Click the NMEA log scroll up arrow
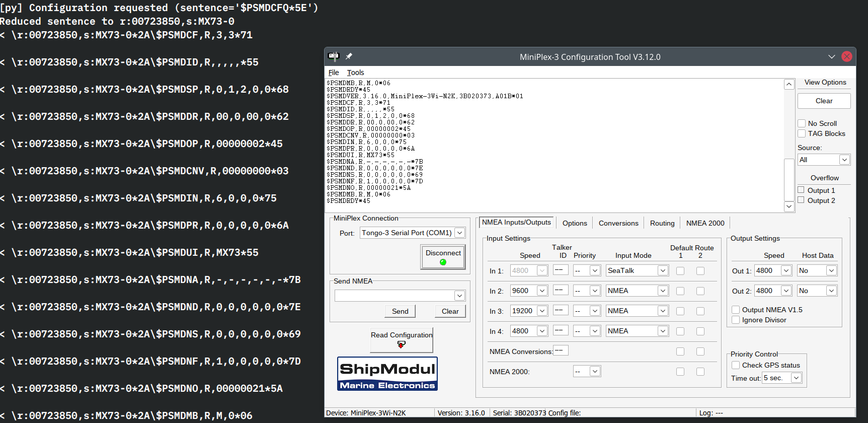The image size is (868, 423). tap(789, 84)
